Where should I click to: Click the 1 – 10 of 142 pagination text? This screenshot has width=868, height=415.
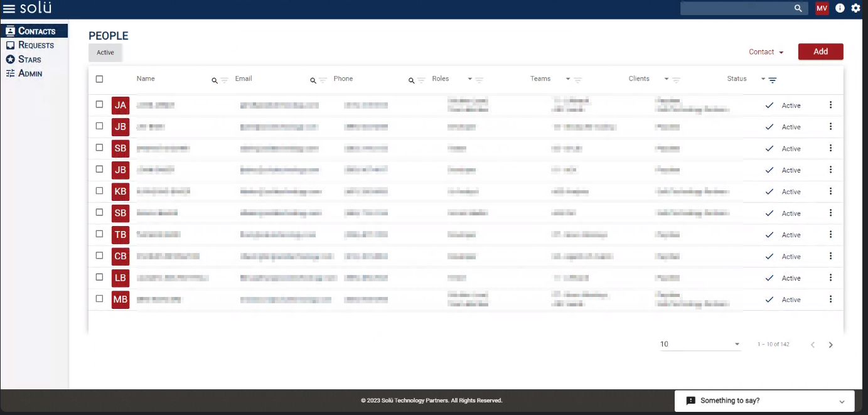coord(773,345)
